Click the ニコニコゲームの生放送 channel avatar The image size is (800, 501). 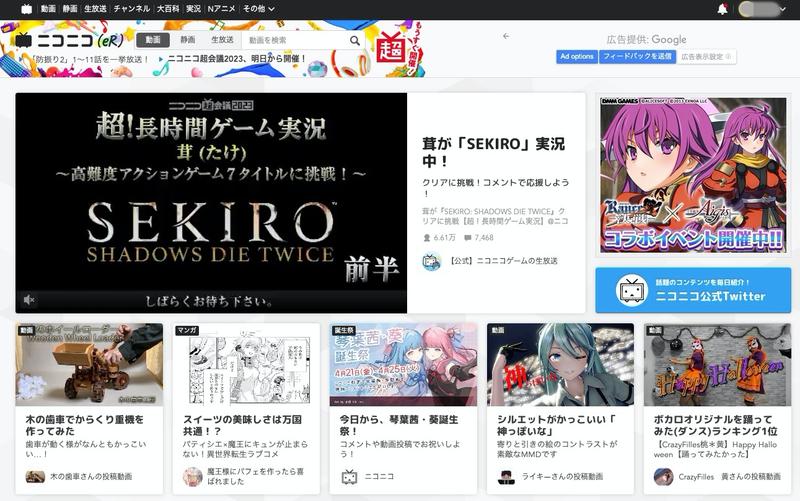coord(431,261)
